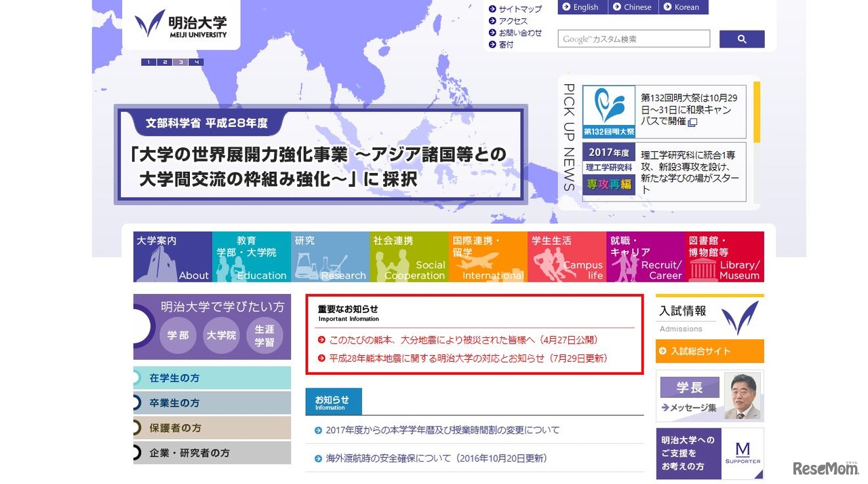
Task: Select slide indicator 1 of the banner
Action: click(149, 62)
